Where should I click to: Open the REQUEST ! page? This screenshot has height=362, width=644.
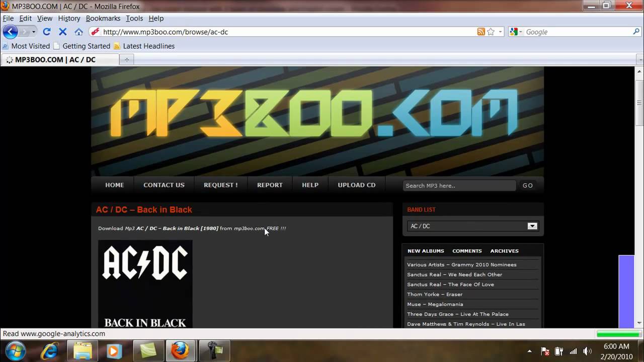point(221,185)
